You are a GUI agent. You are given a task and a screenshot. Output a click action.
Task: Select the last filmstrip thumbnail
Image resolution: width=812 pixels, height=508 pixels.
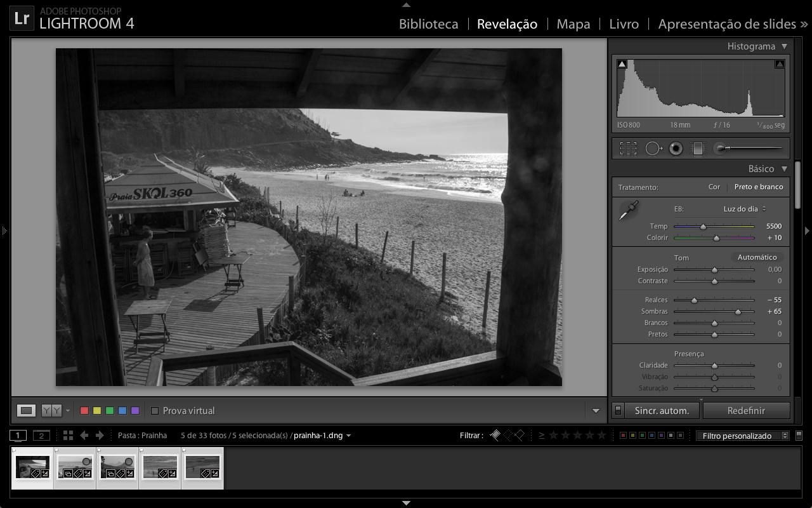click(x=202, y=468)
